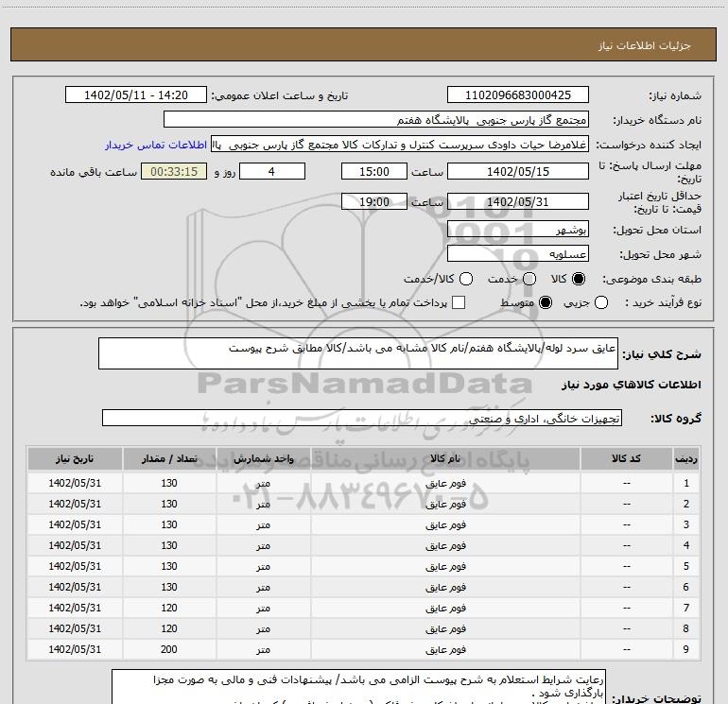Viewport: 728px width, 704px height.
Task: Open the buyer contact information link
Action: coord(156,145)
